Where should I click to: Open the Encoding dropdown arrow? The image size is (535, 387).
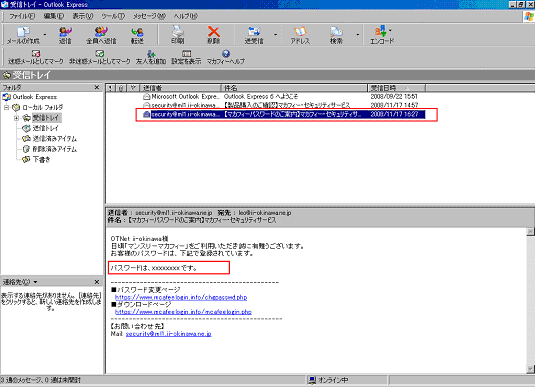(x=390, y=30)
